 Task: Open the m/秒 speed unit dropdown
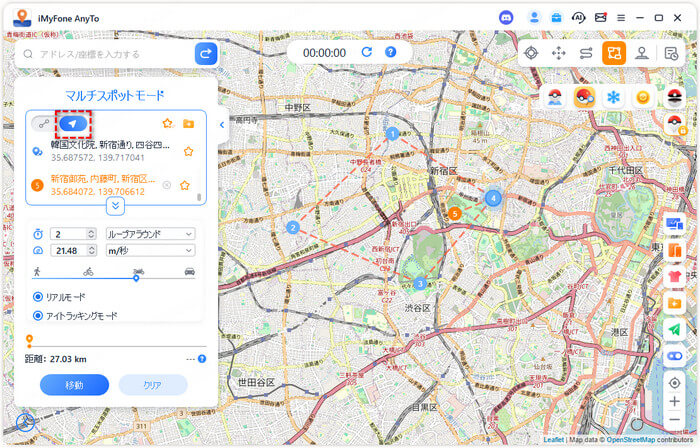point(149,250)
